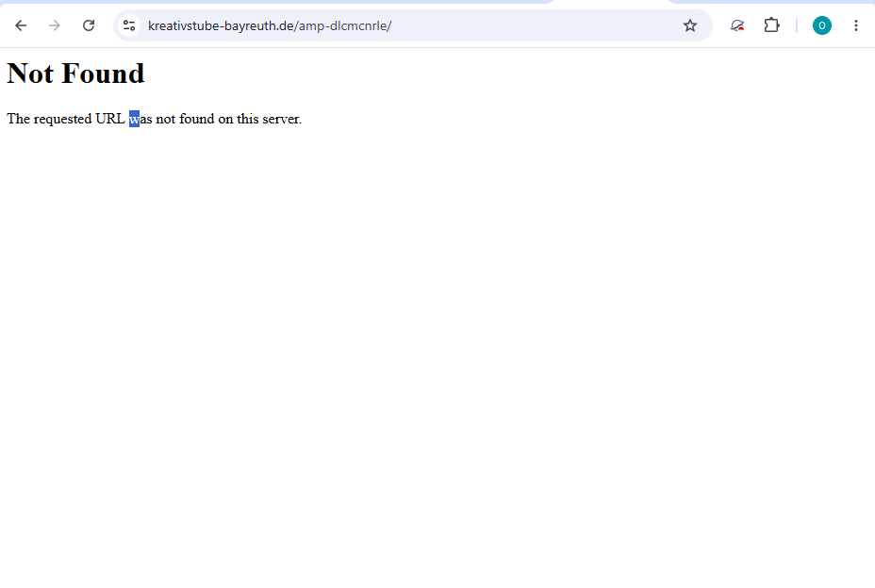The width and height of the screenshot is (875, 588).
Task: Open the extensions puzzle icon
Action: [x=772, y=25]
